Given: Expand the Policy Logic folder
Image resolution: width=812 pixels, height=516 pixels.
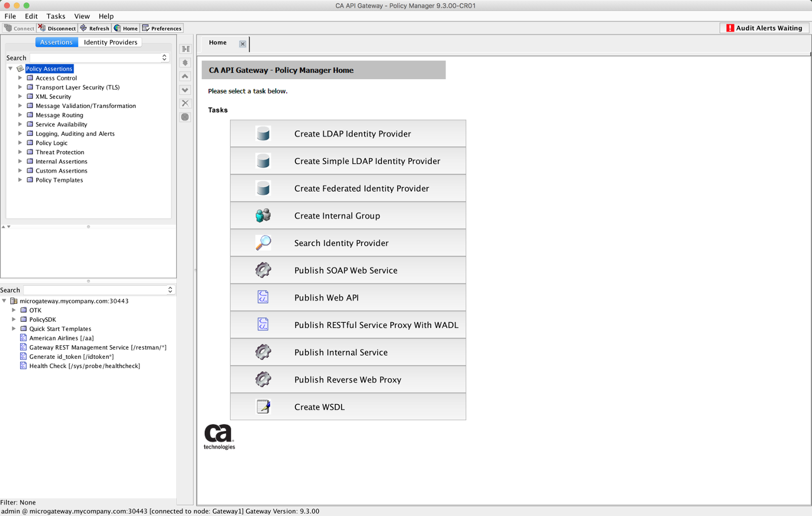Looking at the screenshot, I should (x=20, y=143).
